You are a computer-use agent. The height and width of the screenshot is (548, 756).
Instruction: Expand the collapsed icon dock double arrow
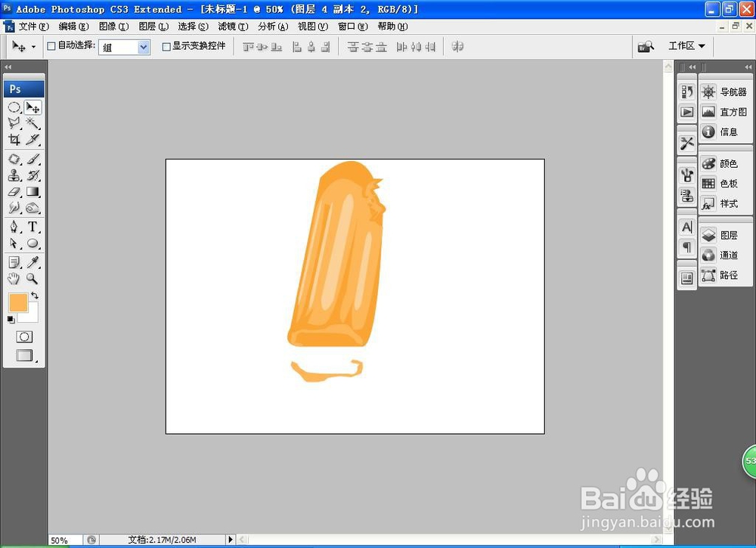(692, 67)
